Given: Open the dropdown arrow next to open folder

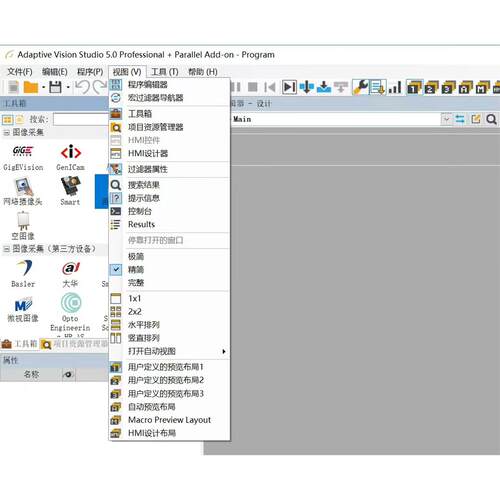Looking at the screenshot, I should [43, 87].
